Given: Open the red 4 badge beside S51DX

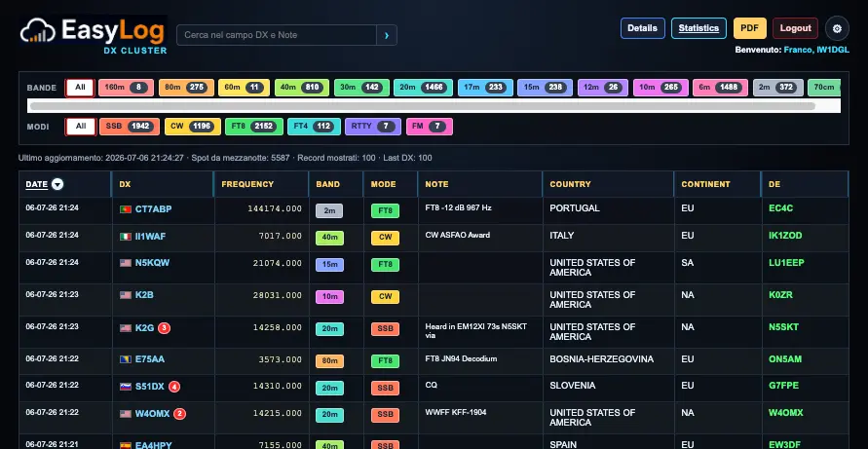Looking at the screenshot, I should (x=174, y=387).
